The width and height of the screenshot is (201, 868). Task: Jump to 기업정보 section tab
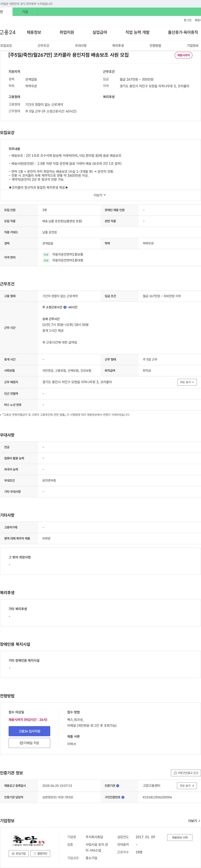point(193,46)
